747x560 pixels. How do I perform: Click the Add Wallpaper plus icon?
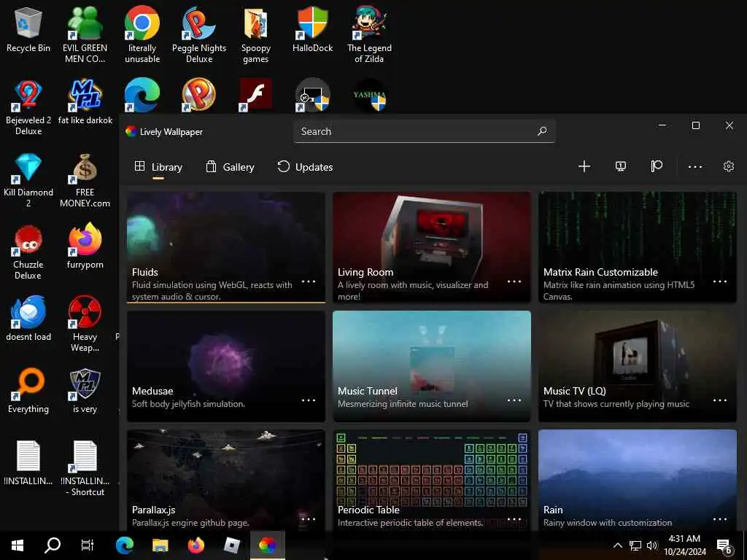coord(584,166)
